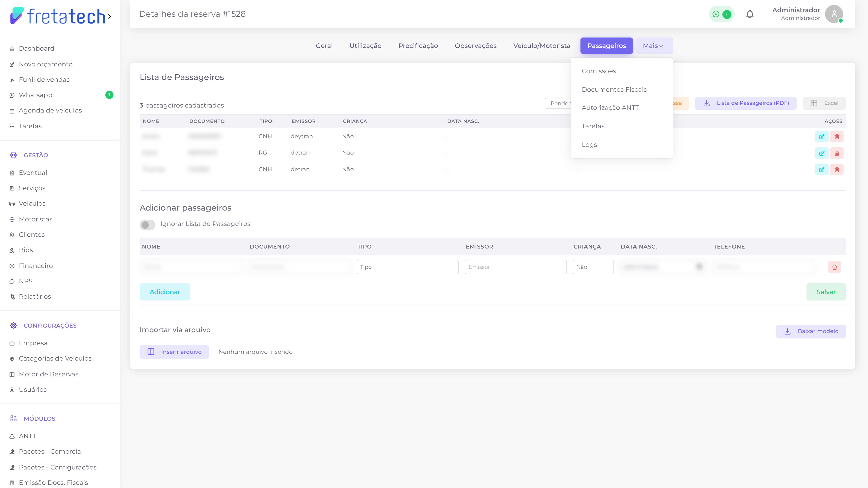Select the Passageiros tab
Image resolution: width=868 pixels, height=488 pixels.
tap(606, 45)
